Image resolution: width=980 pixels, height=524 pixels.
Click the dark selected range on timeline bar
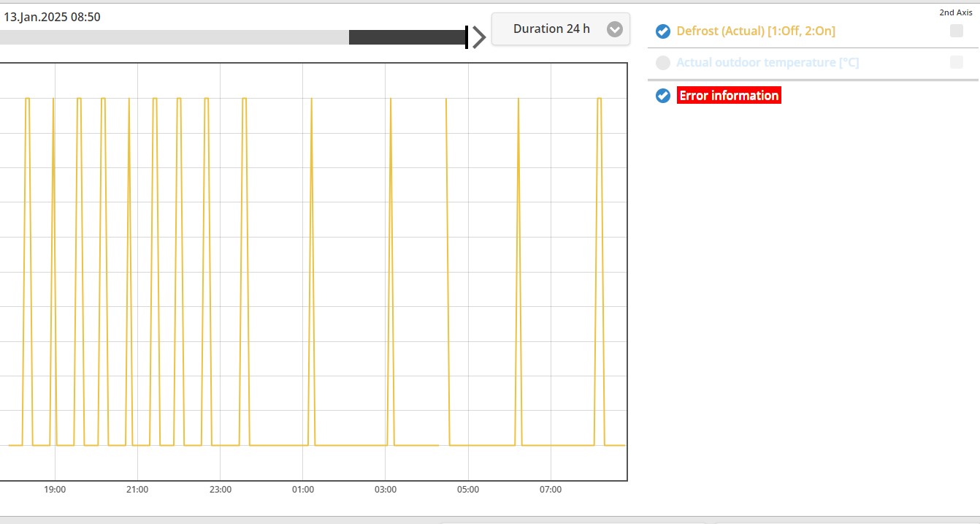tap(406, 37)
